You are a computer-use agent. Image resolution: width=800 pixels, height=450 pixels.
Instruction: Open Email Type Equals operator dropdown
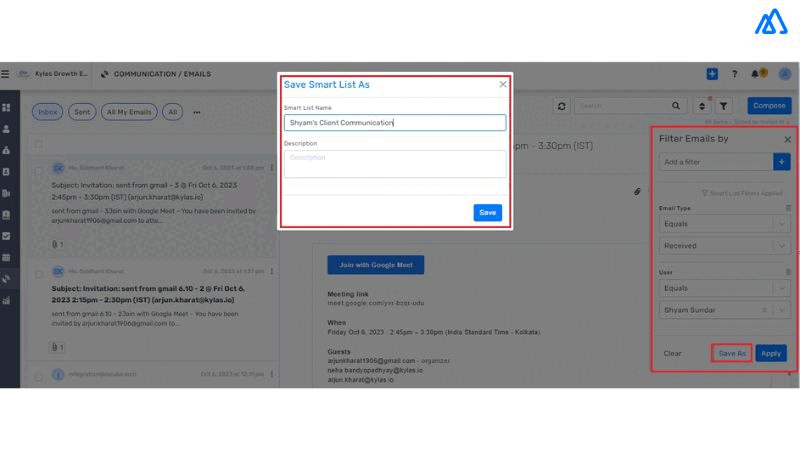pos(724,224)
